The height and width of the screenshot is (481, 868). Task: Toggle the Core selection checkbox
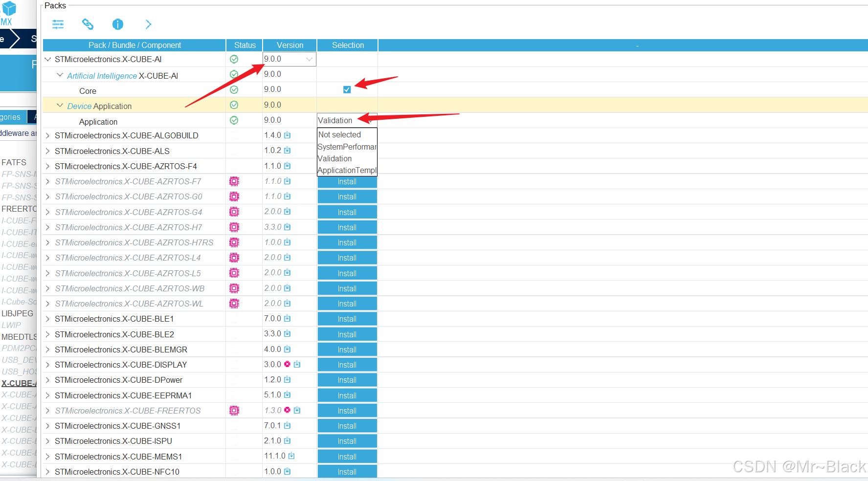coord(347,89)
